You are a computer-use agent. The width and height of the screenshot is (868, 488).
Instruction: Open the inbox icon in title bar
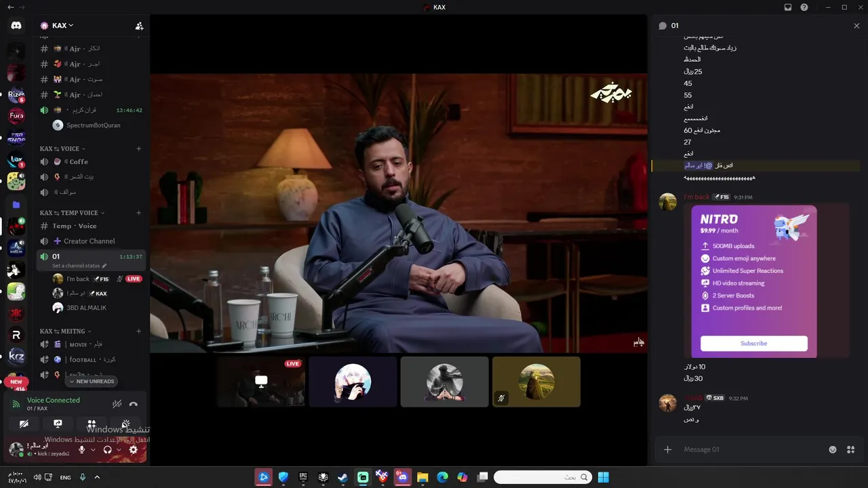click(788, 7)
